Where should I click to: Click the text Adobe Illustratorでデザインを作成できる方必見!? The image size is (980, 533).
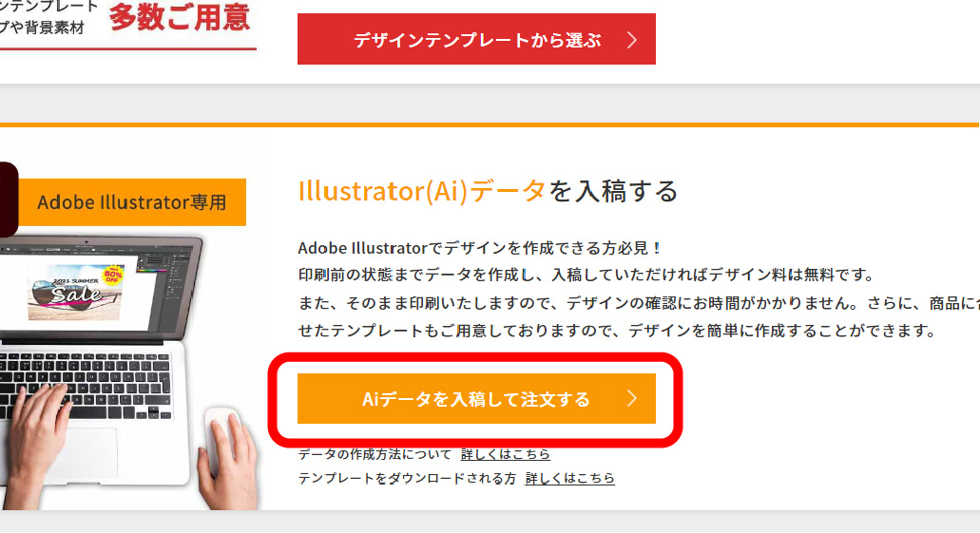(479, 248)
